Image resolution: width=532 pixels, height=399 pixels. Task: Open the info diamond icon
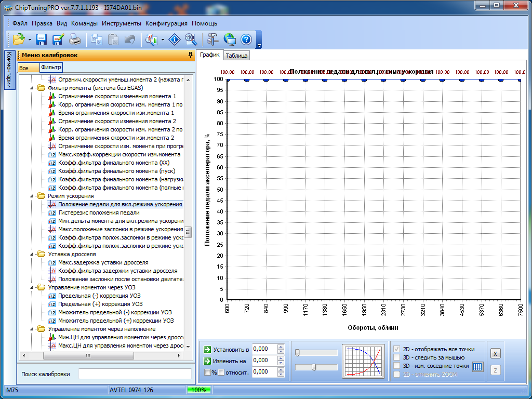pos(175,39)
